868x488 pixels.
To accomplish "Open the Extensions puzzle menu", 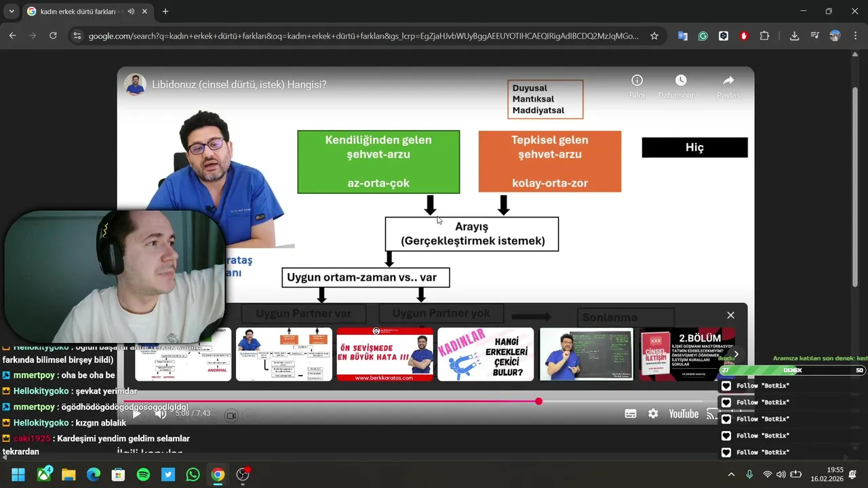I will [765, 36].
